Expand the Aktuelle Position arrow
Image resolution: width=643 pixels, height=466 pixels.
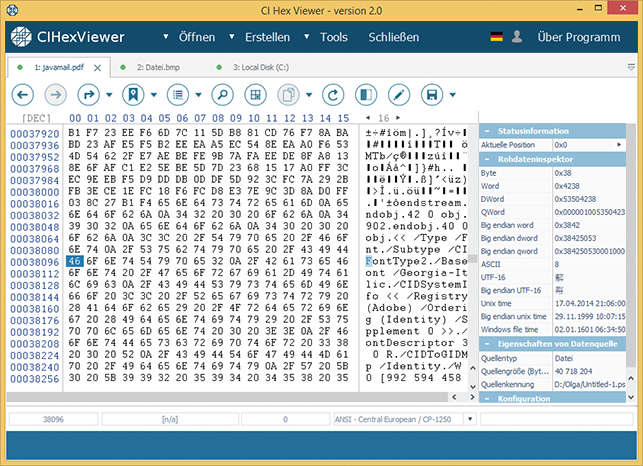coord(619,145)
